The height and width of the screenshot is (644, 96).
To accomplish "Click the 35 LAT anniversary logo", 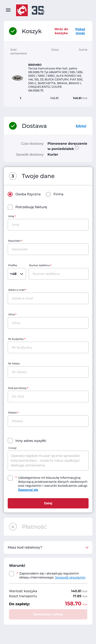I will [x=38, y=10].
